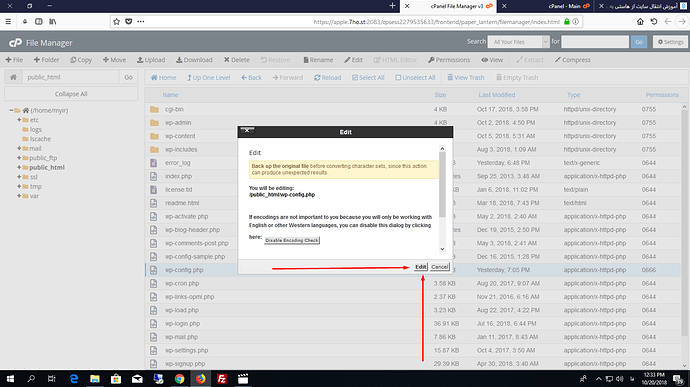Select the lscache folder in tree
The image size is (690, 387).
[x=40, y=139]
